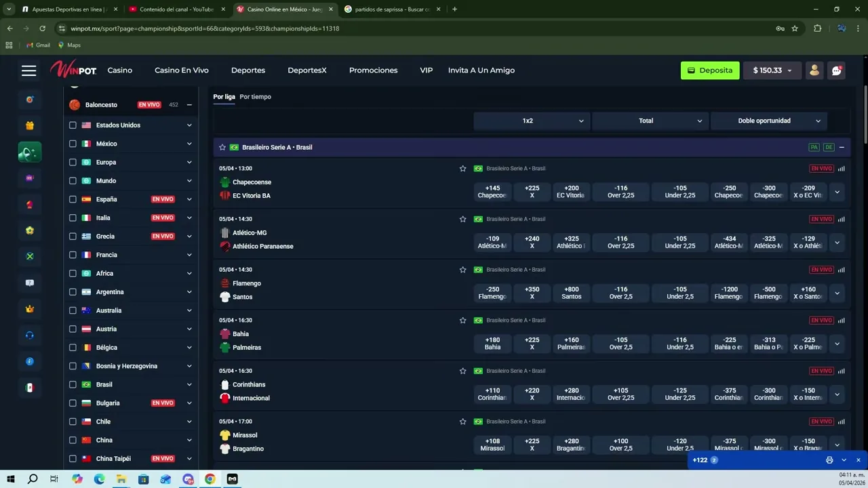Favorite the Flamengo vs Santos match star
The width and height of the screenshot is (868, 488).
pos(463,270)
